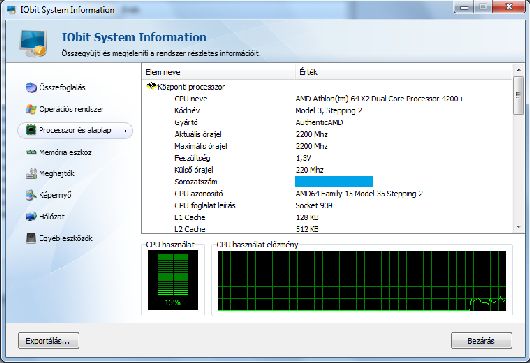The height and width of the screenshot is (363, 530).
Task: Click the arrow beside Processzor és alaplap
Action: (126, 131)
